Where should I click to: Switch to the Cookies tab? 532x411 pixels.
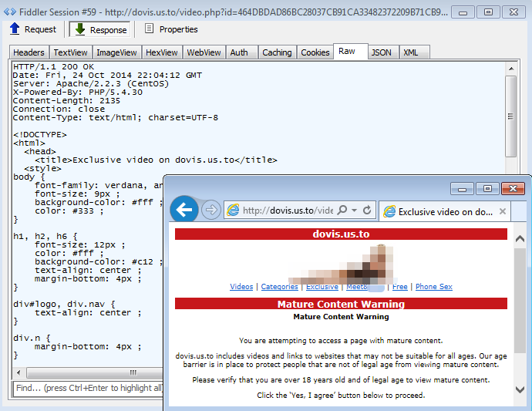(315, 52)
